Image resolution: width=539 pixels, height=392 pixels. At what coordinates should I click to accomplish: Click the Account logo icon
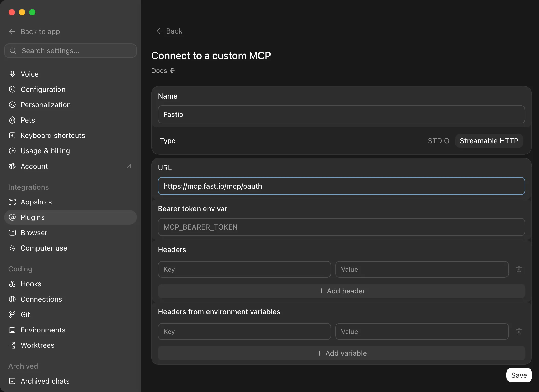click(x=12, y=166)
